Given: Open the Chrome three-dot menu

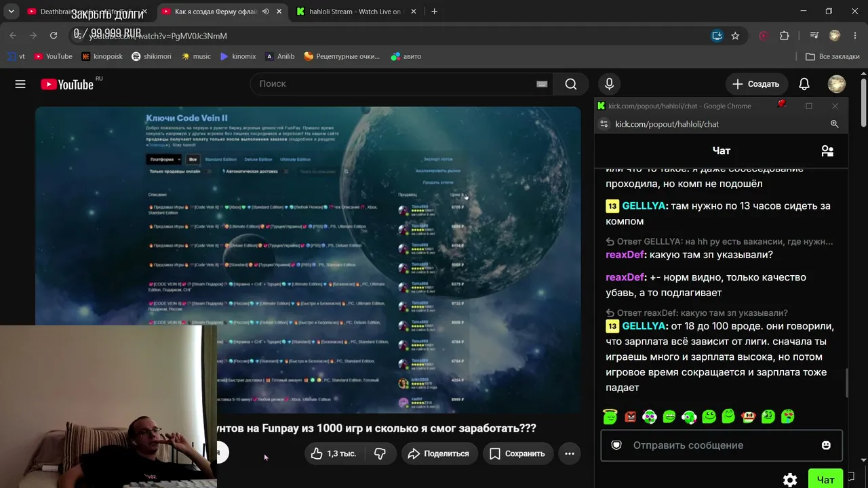Looking at the screenshot, I should pos(854,36).
